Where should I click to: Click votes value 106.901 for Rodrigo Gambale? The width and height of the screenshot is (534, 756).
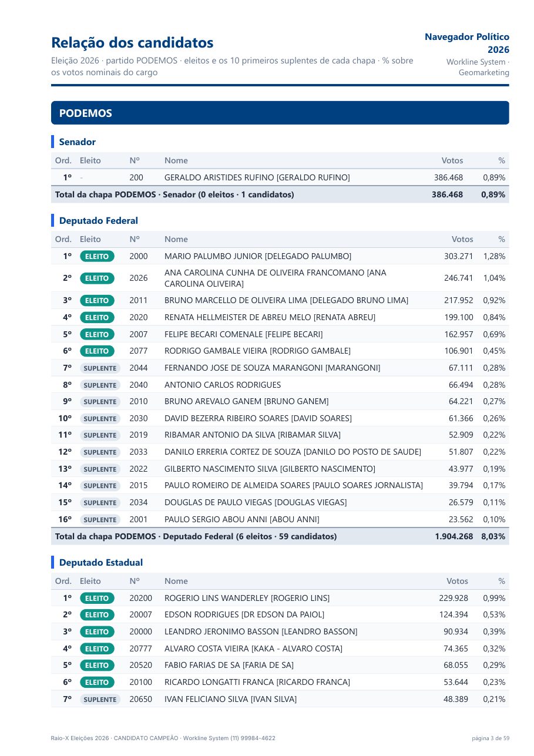pos(458,351)
